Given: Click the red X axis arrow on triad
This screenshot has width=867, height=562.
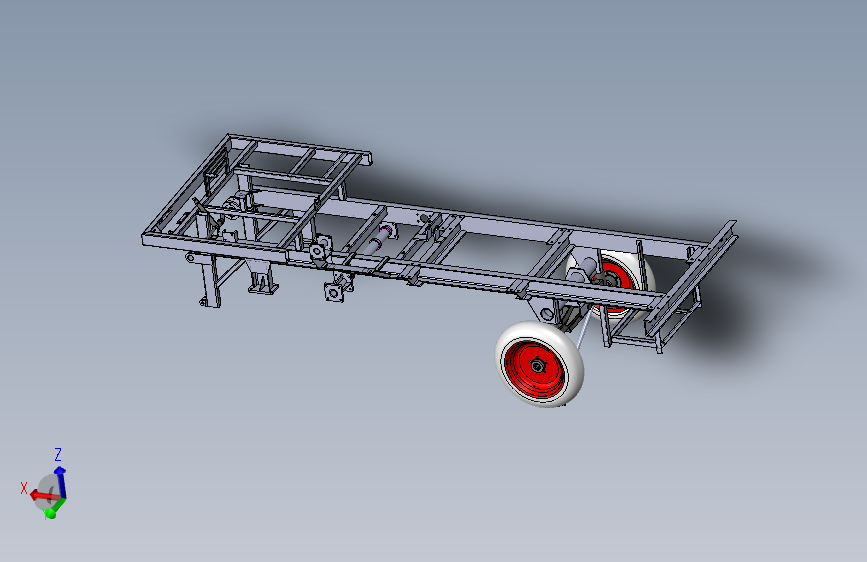Looking at the screenshot, I should pos(44,496).
